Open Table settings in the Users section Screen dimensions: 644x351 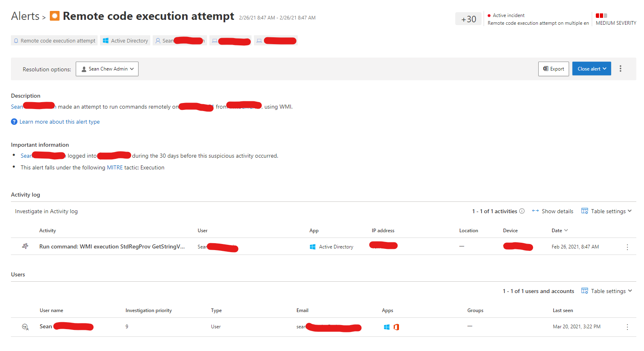(606, 291)
